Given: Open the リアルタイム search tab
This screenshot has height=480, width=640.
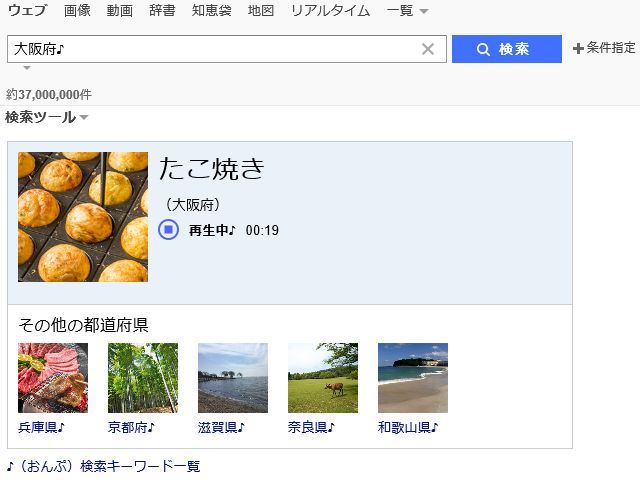Looking at the screenshot, I should pyautogui.click(x=330, y=11).
